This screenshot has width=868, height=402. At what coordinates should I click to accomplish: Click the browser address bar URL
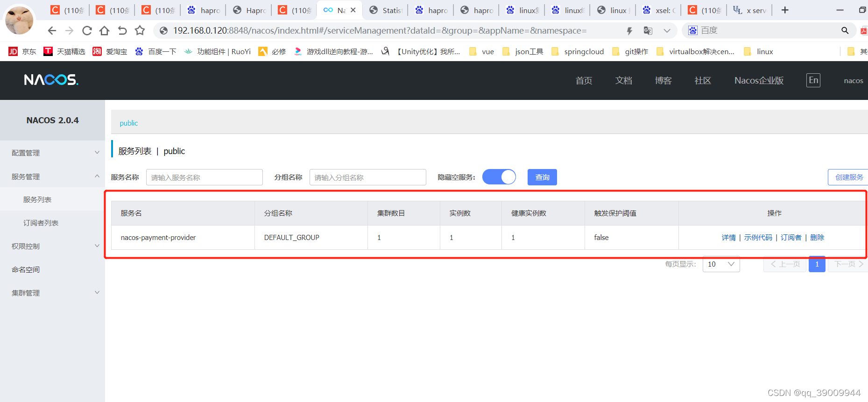tap(380, 31)
